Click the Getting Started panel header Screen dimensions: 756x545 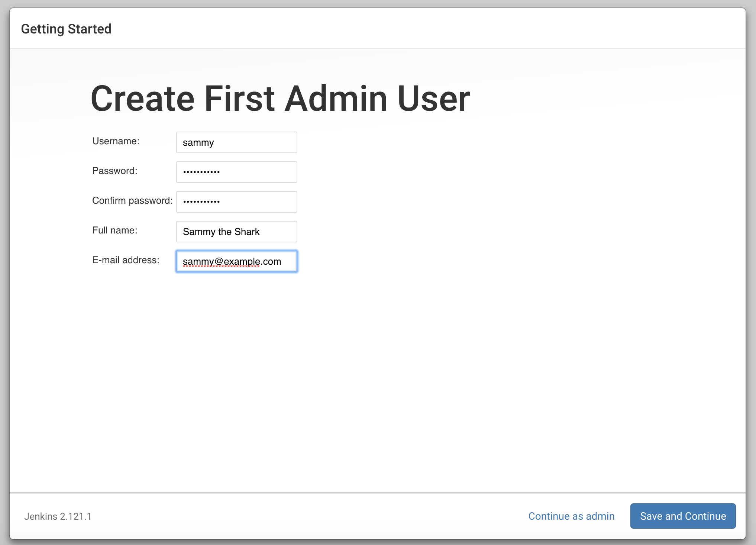tap(66, 28)
